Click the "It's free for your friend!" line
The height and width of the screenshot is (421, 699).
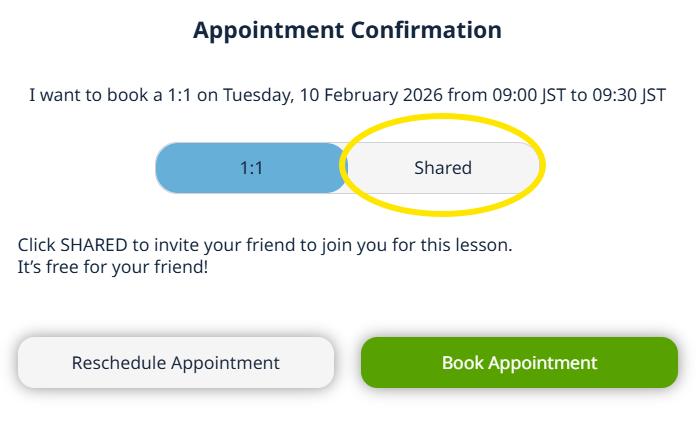(x=113, y=268)
